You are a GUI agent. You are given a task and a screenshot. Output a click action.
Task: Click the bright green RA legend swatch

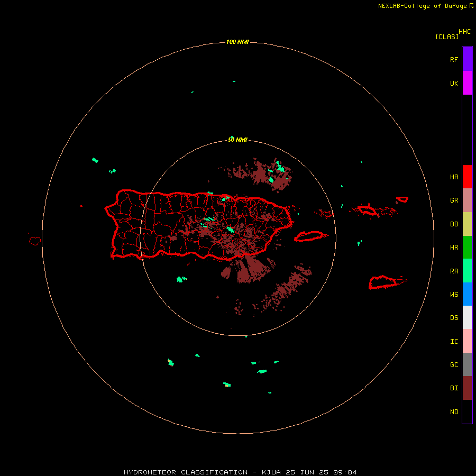point(467,271)
